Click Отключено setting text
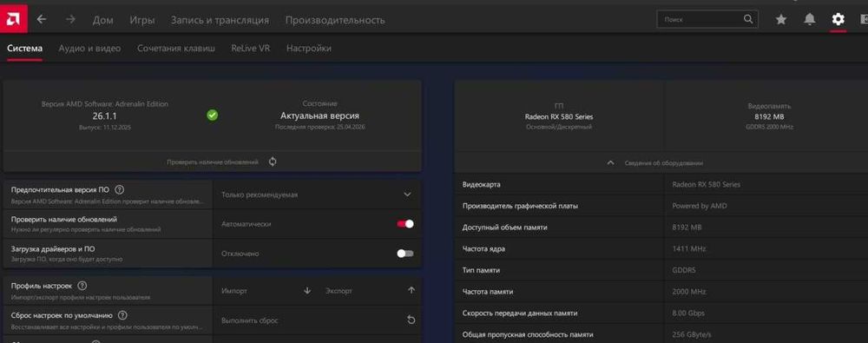Viewport: 868px width, 343px height. coord(240,254)
